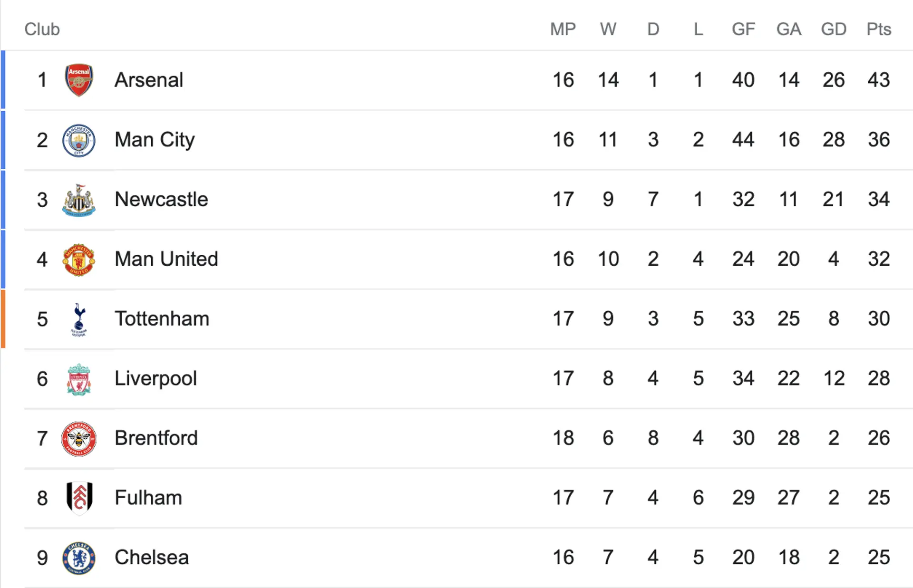Click the GD column header
The width and height of the screenshot is (913, 588).
(x=834, y=29)
